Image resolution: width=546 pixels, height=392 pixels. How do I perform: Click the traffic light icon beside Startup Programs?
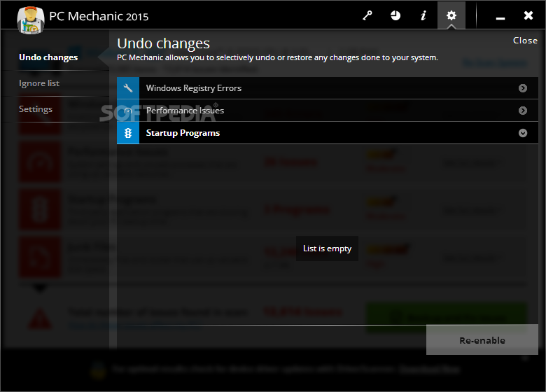click(x=128, y=133)
